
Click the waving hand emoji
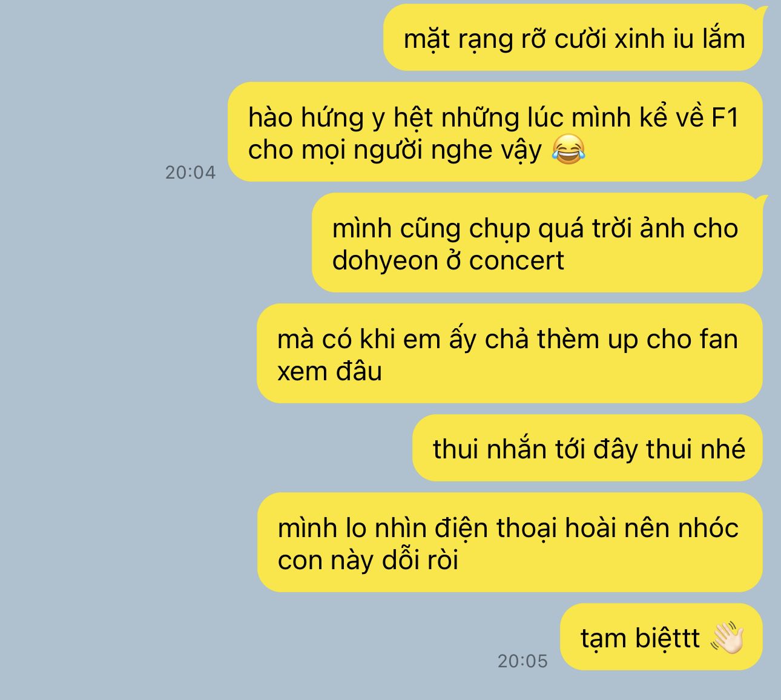tap(727, 638)
